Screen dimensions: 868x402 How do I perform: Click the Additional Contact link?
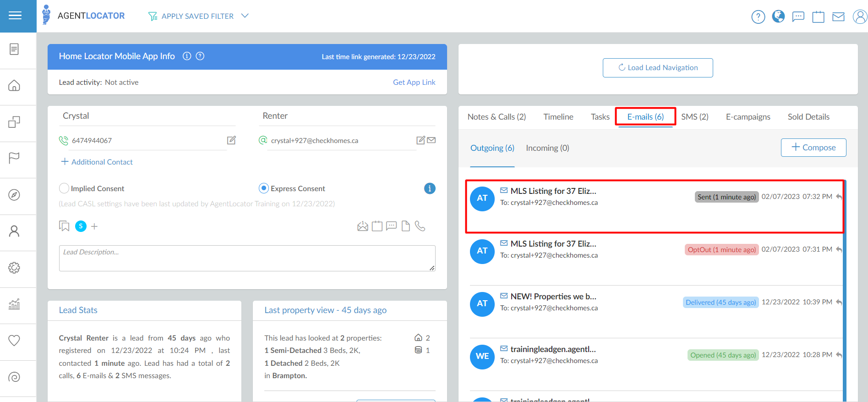tap(97, 162)
